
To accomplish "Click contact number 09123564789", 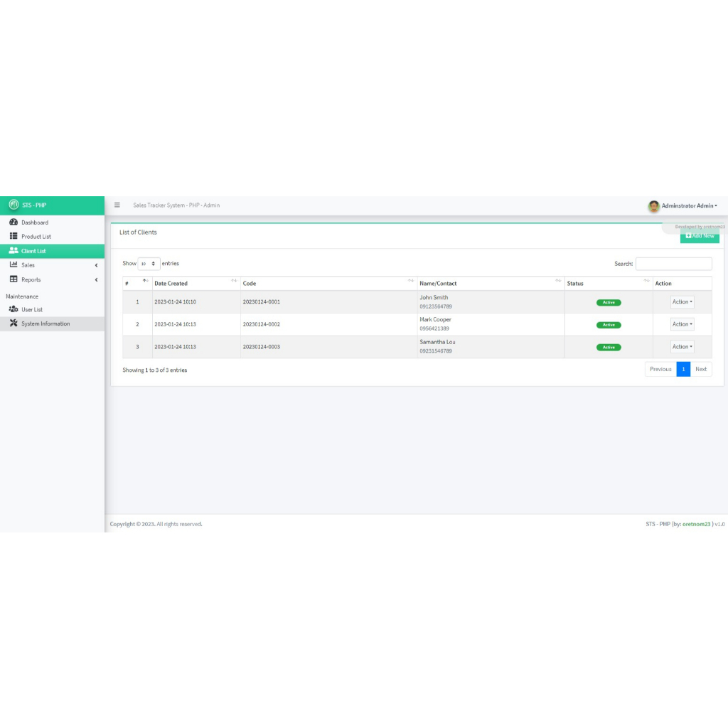I will [x=436, y=306].
